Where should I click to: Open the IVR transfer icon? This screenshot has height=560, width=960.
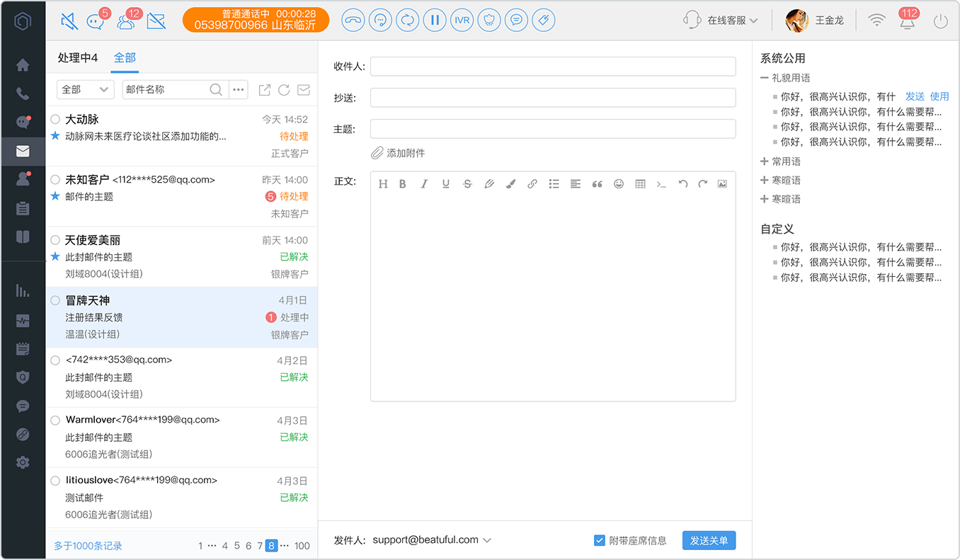(462, 20)
